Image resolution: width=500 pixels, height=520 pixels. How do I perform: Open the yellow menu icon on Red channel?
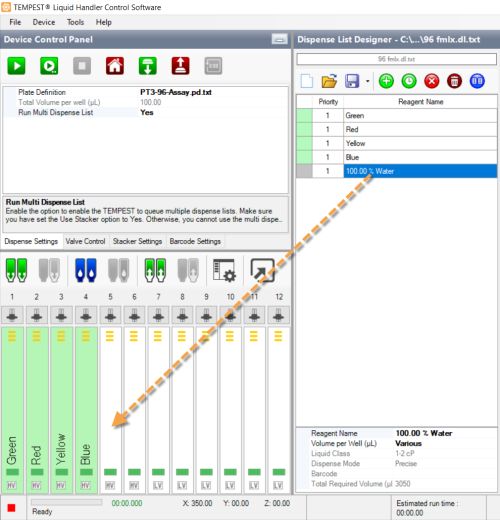point(37,336)
